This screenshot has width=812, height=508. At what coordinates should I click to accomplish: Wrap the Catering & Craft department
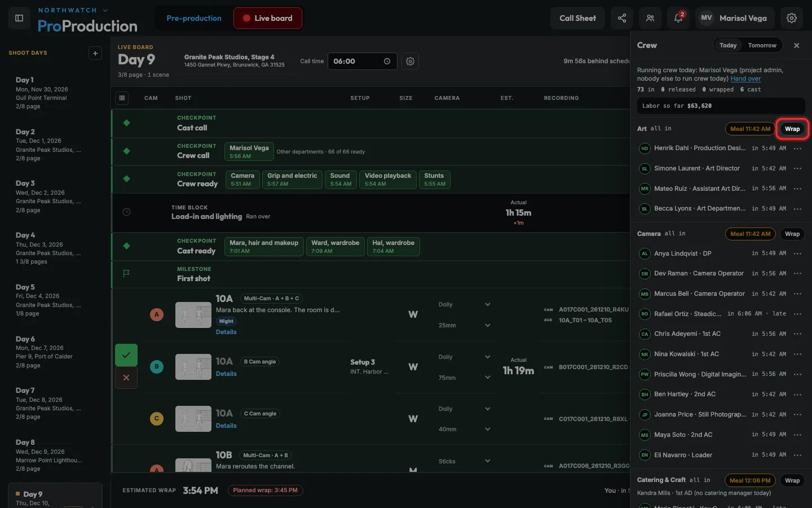[792, 481]
